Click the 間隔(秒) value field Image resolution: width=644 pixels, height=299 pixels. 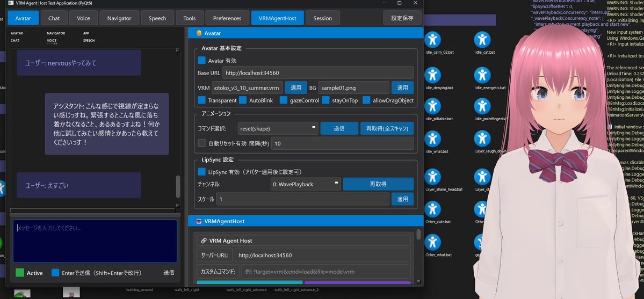click(343, 143)
